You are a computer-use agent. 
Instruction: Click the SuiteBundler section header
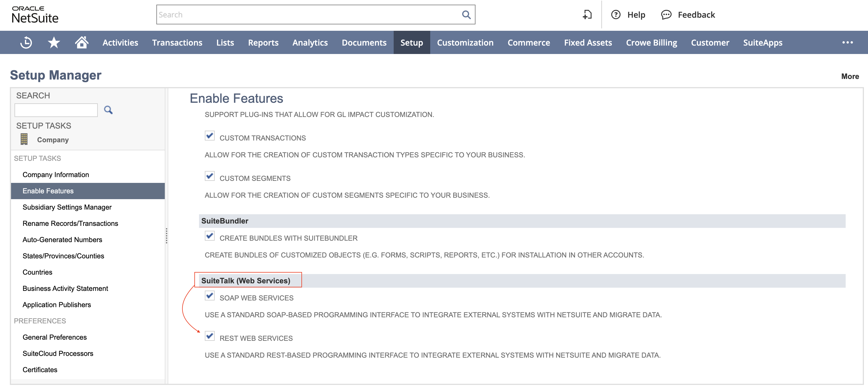[522, 221]
